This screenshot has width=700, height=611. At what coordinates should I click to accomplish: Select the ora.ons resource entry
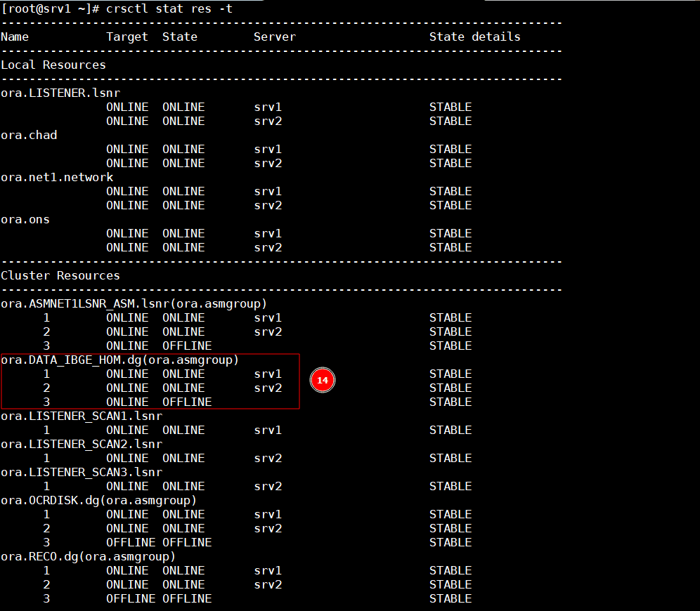[25, 219]
